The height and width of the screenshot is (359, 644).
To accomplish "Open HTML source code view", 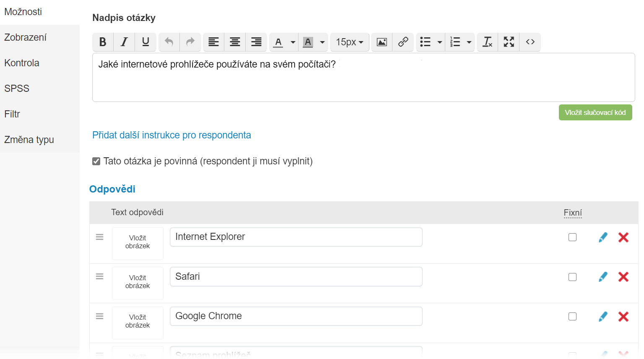I will tap(530, 42).
